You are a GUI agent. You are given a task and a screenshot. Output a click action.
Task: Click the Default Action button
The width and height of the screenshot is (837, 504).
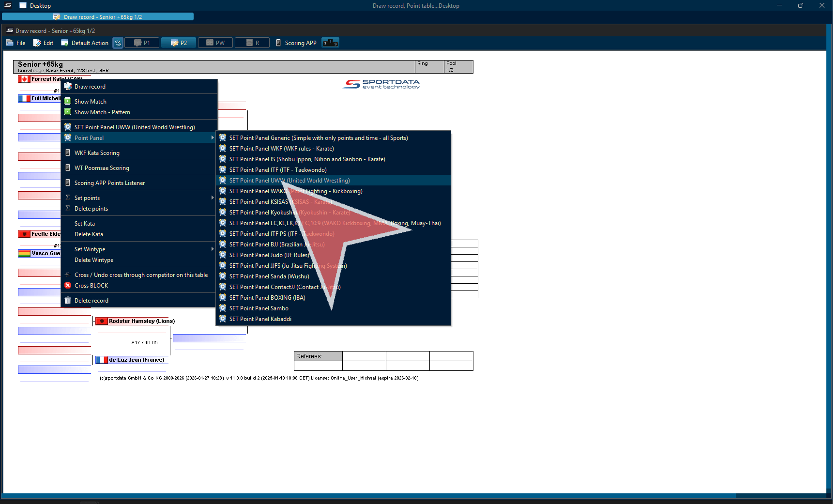85,43
